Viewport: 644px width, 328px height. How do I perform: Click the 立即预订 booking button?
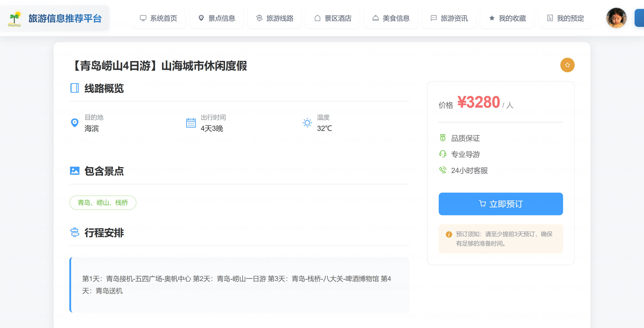[500, 204]
